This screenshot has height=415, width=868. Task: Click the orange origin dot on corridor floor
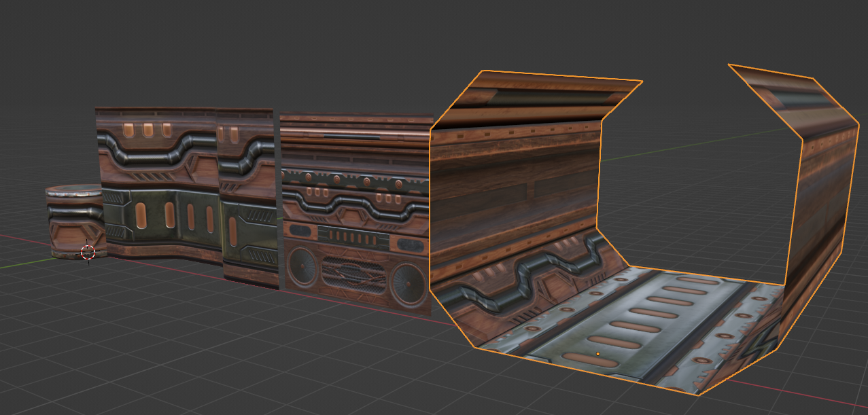tap(597, 354)
